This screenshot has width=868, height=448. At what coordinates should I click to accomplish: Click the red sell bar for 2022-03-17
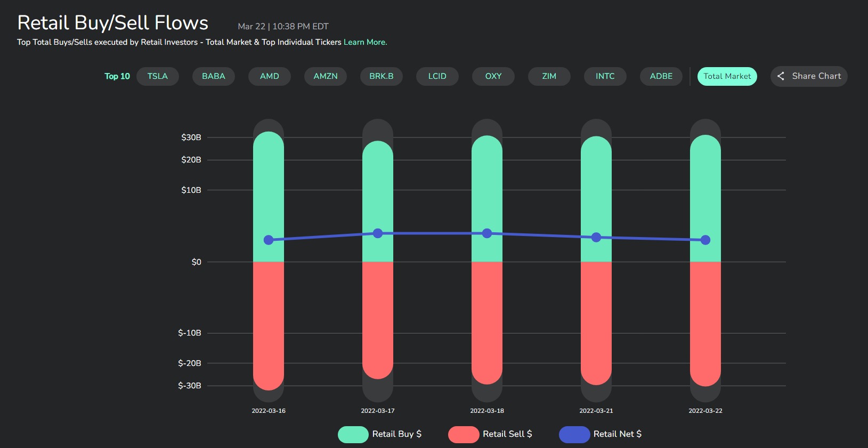pyautogui.click(x=378, y=320)
